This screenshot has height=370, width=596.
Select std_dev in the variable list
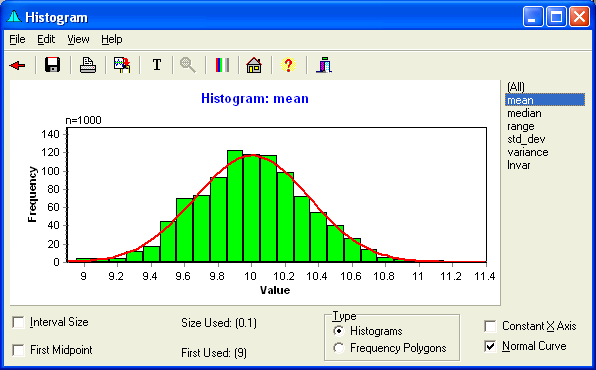526,139
